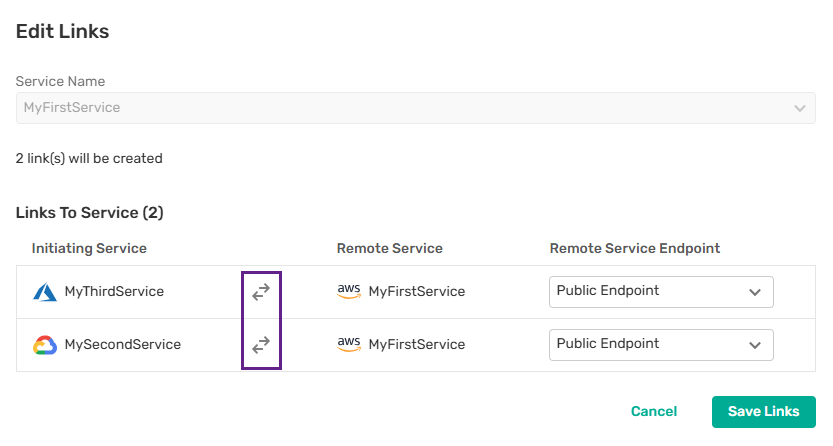This screenshot has width=833, height=446.
Task: Click MyFirstService remote service in the first row
Action: coord(416,292)
